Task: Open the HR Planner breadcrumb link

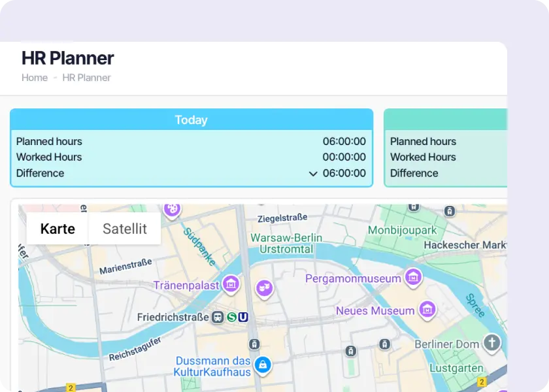Action: tap(86, 78)
